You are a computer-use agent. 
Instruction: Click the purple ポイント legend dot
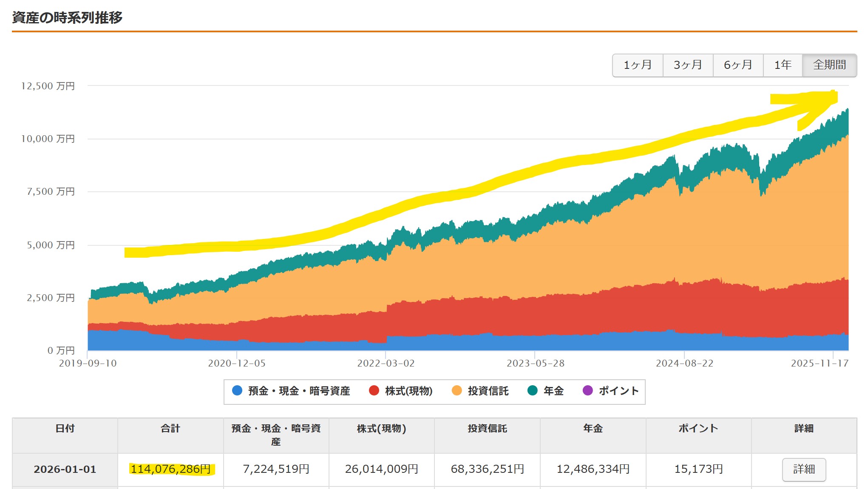[x=587, y=390]
